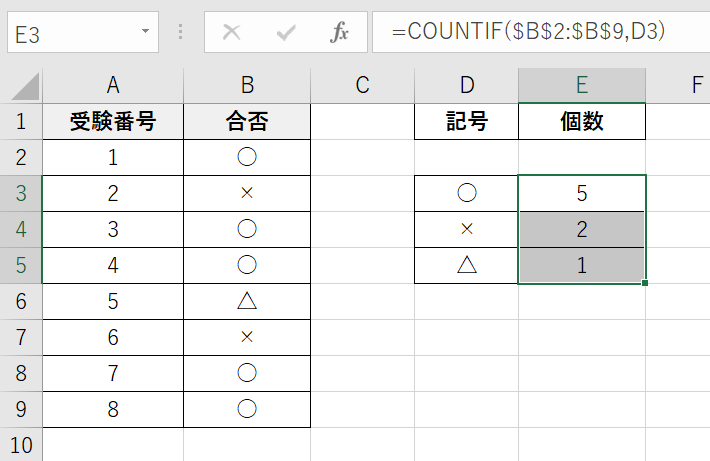This screenshot has height=461, width=710.
Task: Click the fill handle at selection corner
Action: 646,284
